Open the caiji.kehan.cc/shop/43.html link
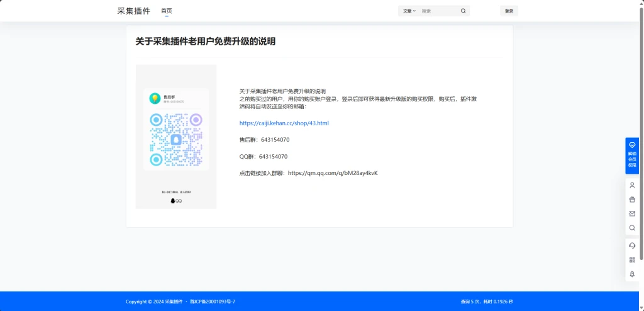Screen dimensions: 644x311 (x=284, y=123)
